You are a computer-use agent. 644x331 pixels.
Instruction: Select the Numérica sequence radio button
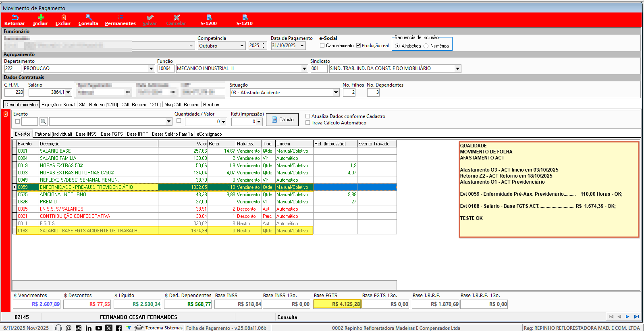pos(426,46)
